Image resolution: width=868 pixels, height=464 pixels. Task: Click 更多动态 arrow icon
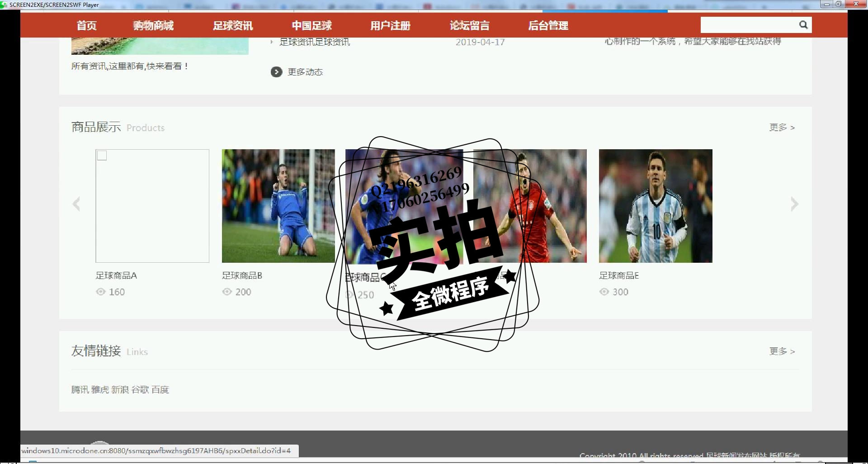(x=276, y=72)
